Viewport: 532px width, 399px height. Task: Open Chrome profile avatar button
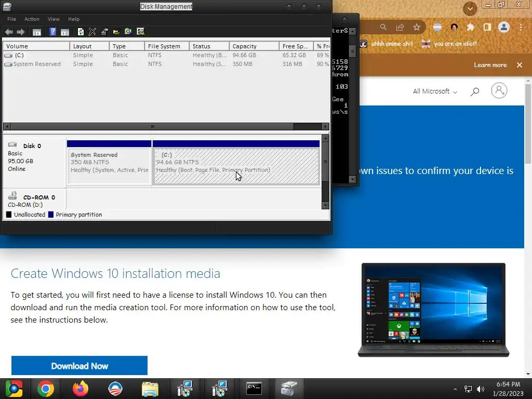pyautogui.click(x=504, y=27)
